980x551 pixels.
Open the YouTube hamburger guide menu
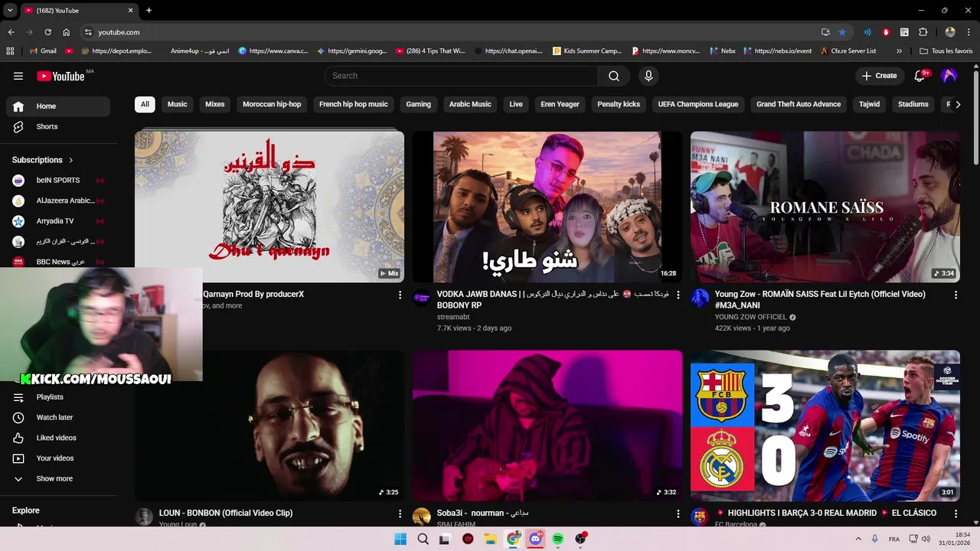[x=18, y=76]
